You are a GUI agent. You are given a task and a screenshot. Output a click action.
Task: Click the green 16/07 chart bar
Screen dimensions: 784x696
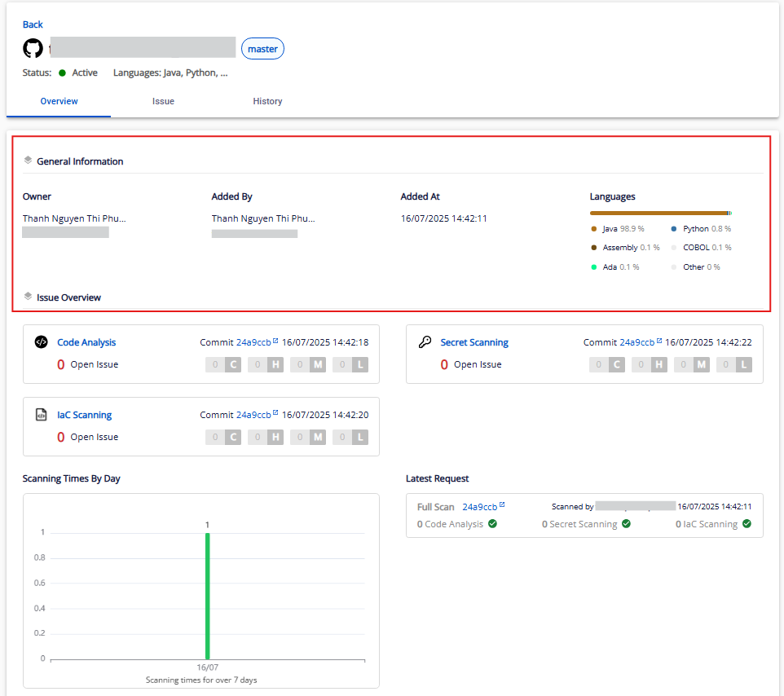point(208,596)
